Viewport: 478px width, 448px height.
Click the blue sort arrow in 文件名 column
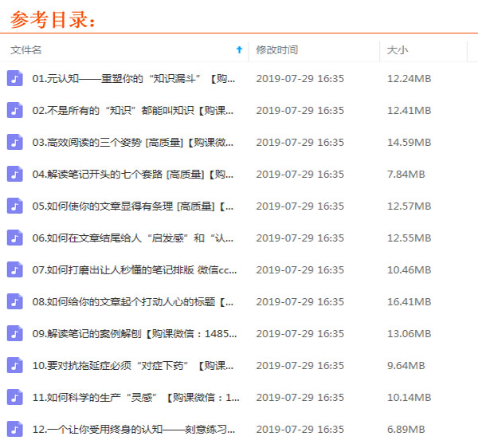[239, 50]
